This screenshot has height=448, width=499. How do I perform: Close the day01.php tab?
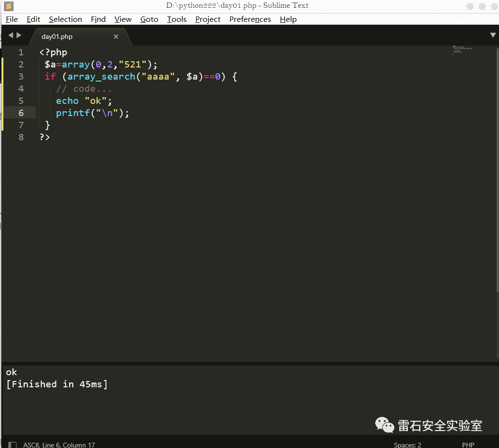(116, 36)
